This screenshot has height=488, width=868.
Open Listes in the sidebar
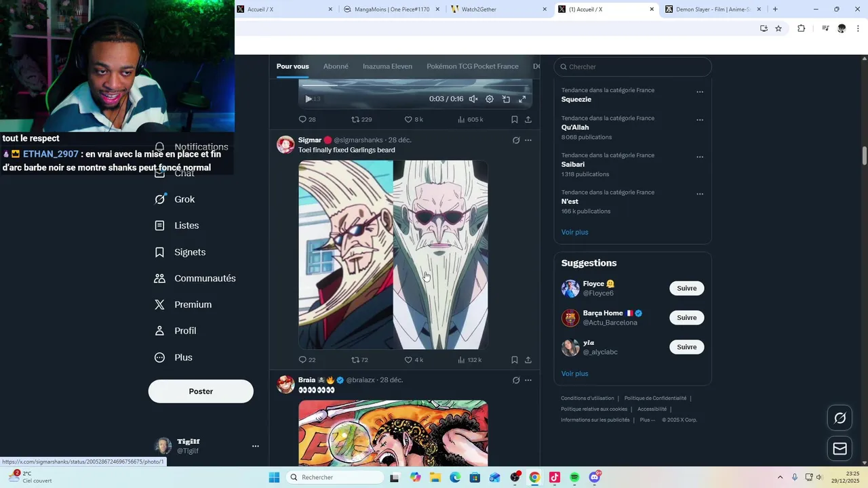pyautogui.click(x=176, y=226)
